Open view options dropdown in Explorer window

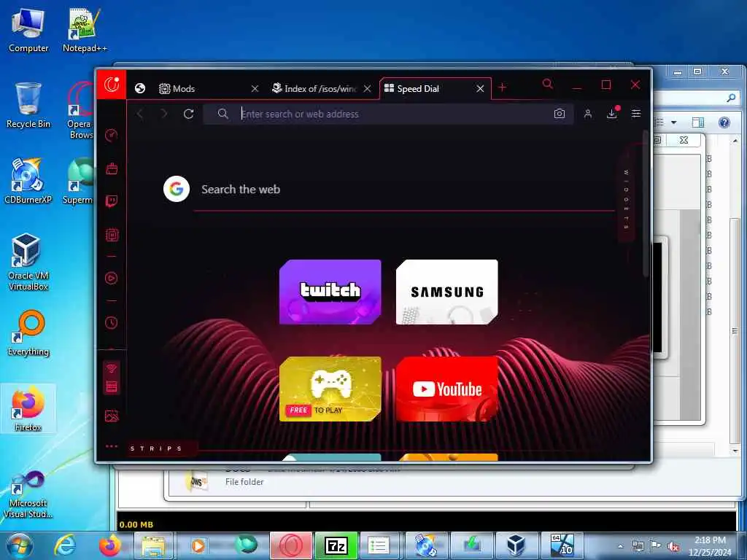pyautogui.click(x=673, y=122)
